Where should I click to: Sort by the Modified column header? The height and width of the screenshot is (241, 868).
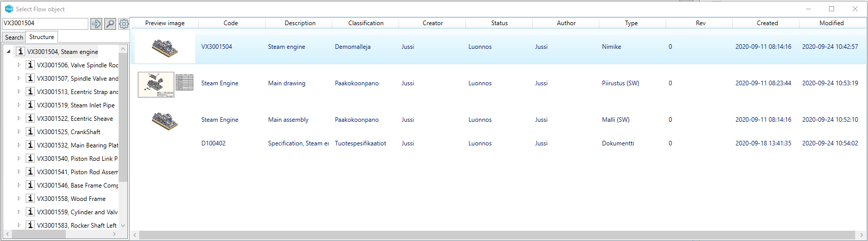pos(832,23)
